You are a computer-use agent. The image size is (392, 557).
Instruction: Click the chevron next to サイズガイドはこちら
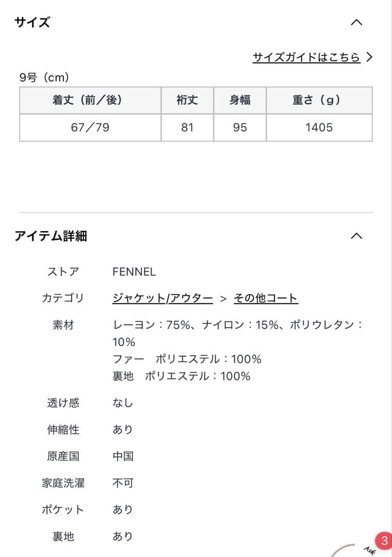click(369, 58)
